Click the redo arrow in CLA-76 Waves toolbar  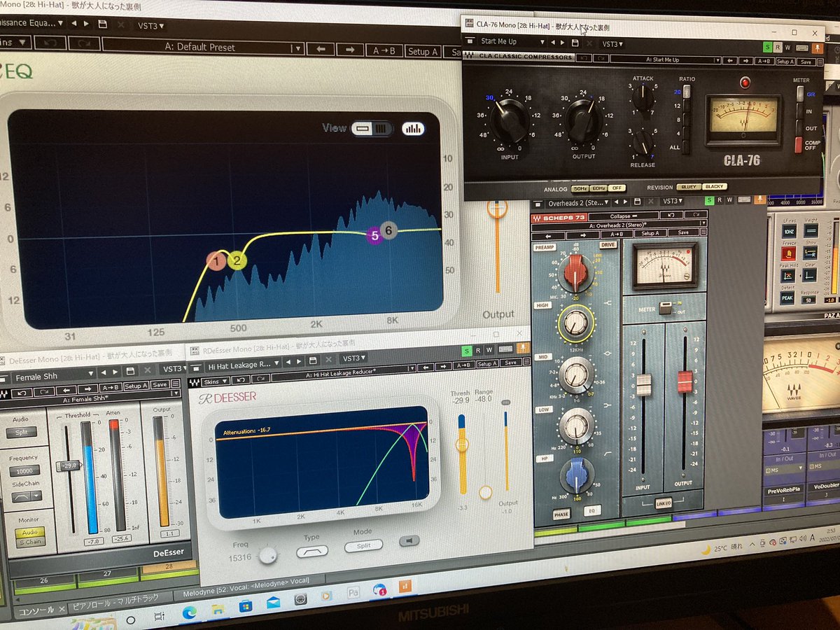pos(601,59)
